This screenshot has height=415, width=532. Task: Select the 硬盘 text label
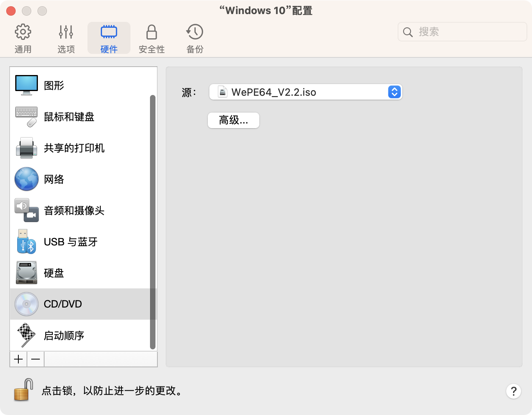54,273
